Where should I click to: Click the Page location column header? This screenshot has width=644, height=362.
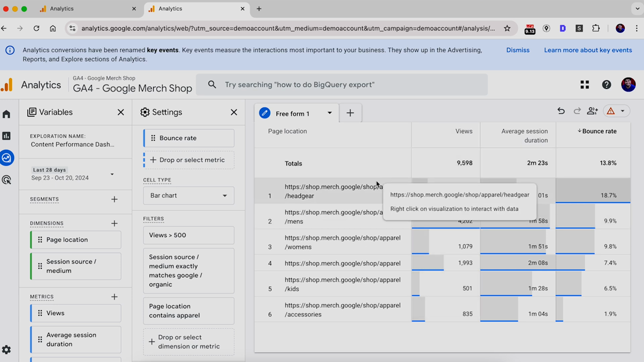point(287,131)
